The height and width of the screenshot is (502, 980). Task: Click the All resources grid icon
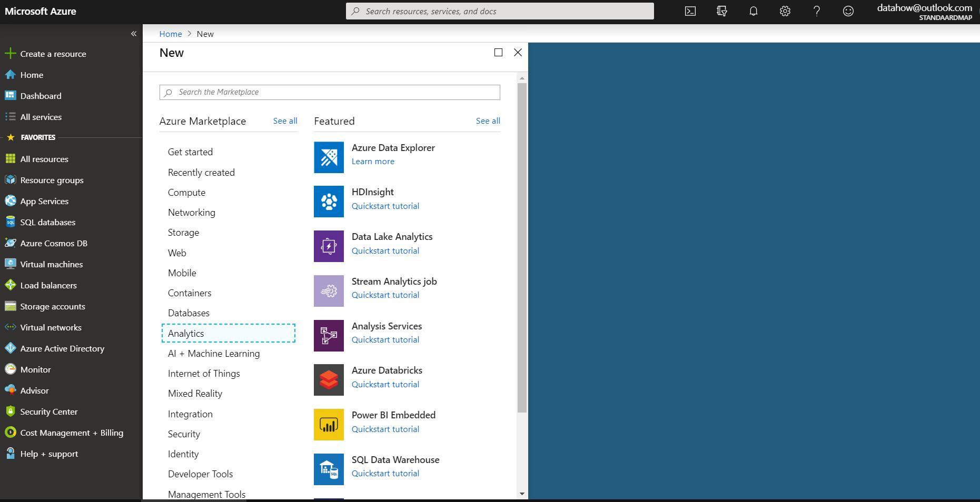pyautogui.click(x=10, y=159)
